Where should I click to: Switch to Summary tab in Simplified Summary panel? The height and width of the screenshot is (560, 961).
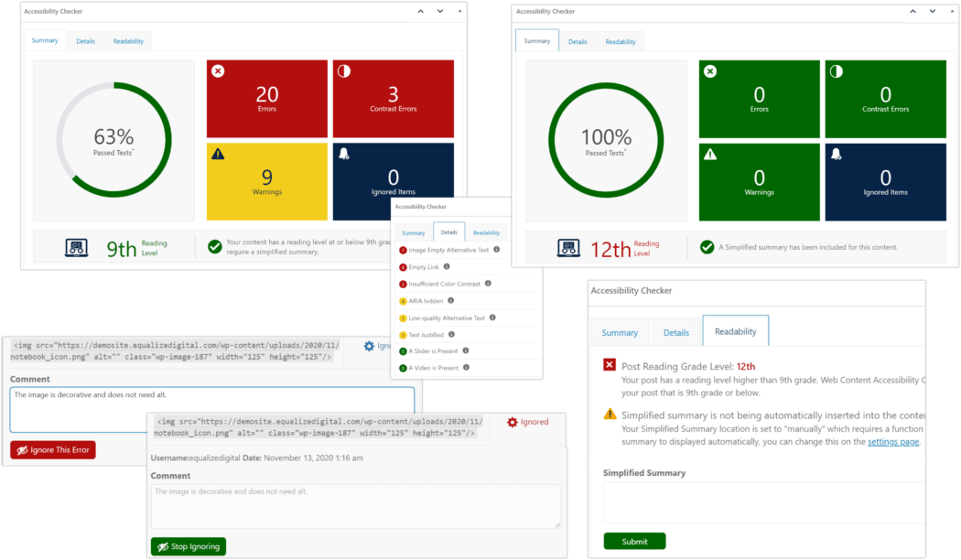pos(620,333)
